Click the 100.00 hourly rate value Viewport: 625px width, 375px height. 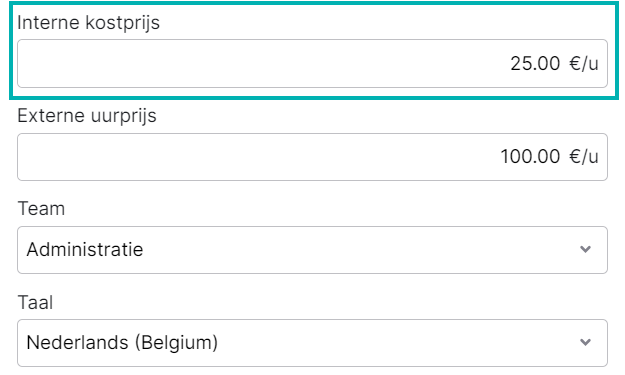click(530, 157)
